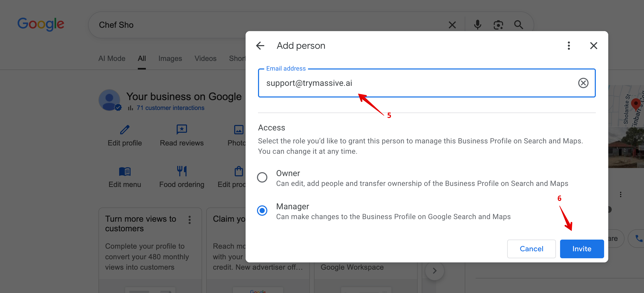
Task: Click the Invite button
Action: click(x=582, y=249)
